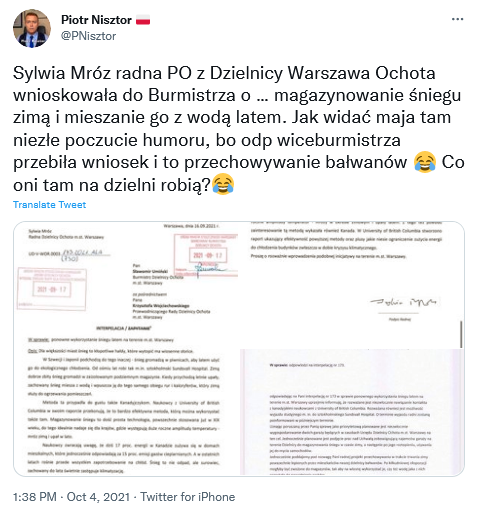
Task: Click the red dated stamp on left of document
Action: [52, 289]
